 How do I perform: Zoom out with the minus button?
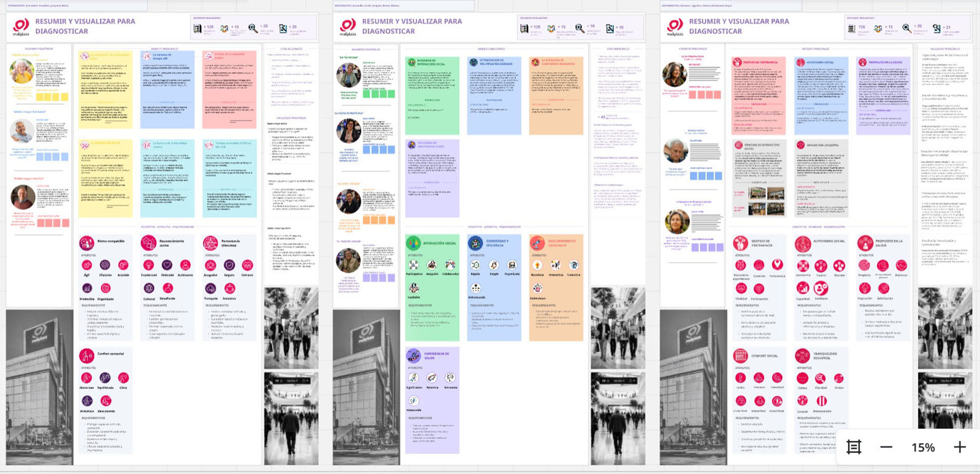coord(886,447)
